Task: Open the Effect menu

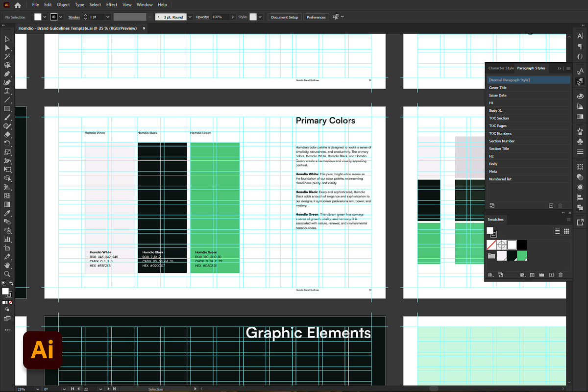Action: pos(112,5)
